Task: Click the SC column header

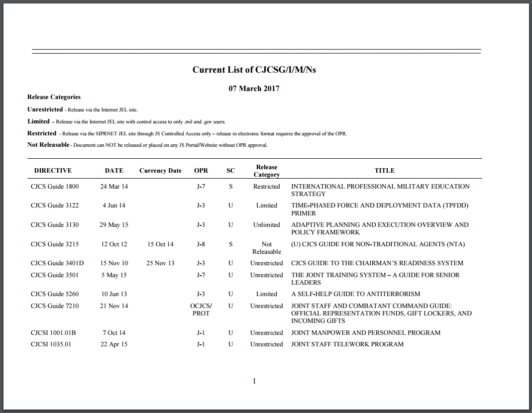Action: coord(230,170)
